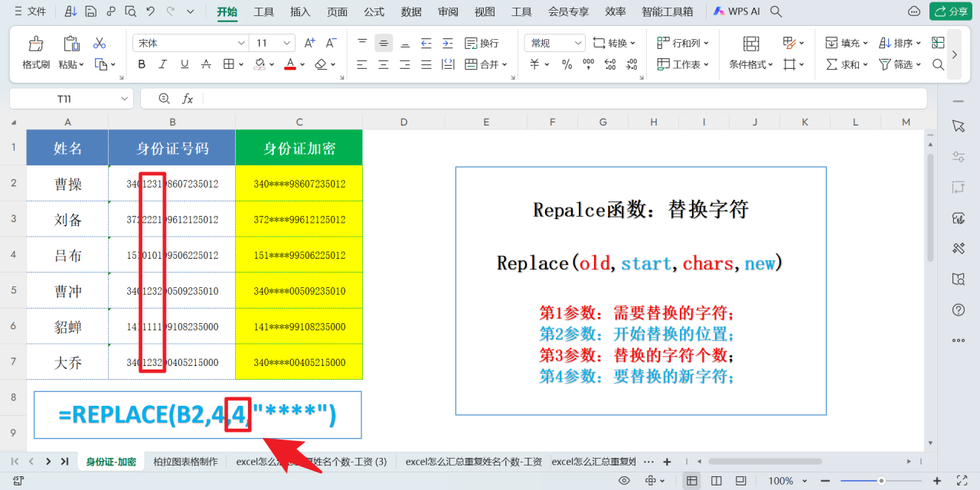Click the search icon next to WPS AI
Viewport: 980px width, 490px height.
point(776,11)
